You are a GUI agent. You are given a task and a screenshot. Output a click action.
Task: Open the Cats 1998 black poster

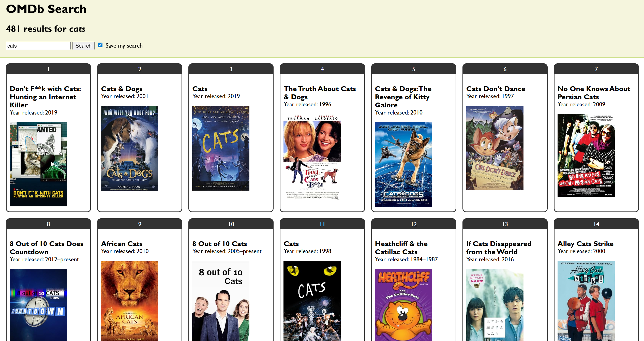coord(312,301)
